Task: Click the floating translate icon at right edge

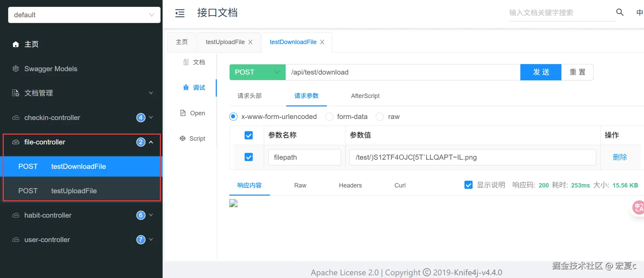Action: [x=638, y=207]
